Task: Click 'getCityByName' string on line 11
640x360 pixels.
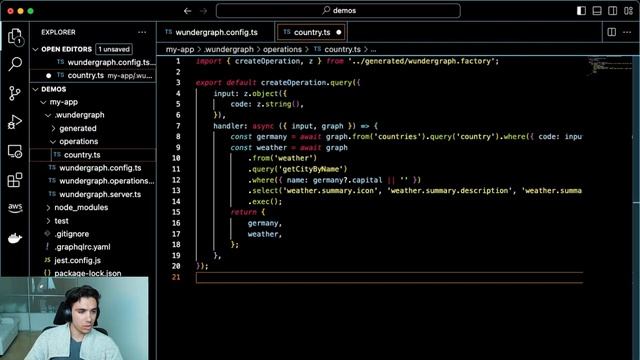Action: pos(313,169)
